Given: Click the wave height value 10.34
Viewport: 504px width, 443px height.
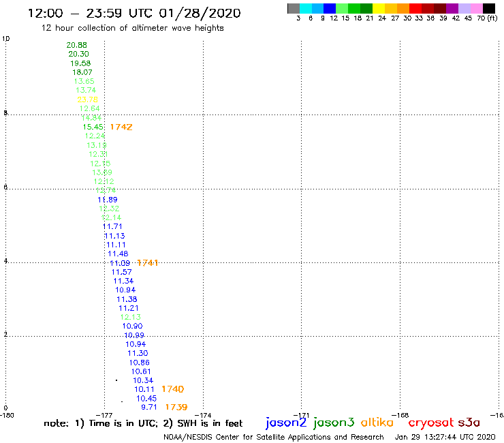Looking at the screenshot, I should (x=143, y=381).
